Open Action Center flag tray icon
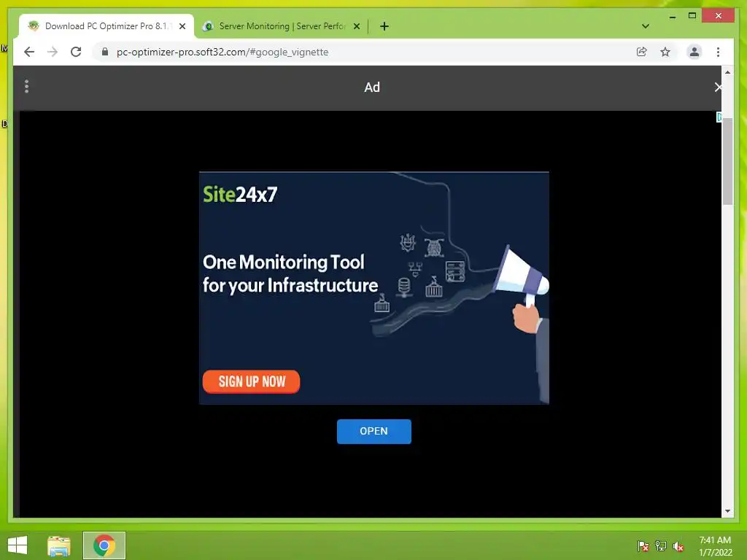Image resolution: width=747 pixels, height=560 pixels. tap(643, 546)
